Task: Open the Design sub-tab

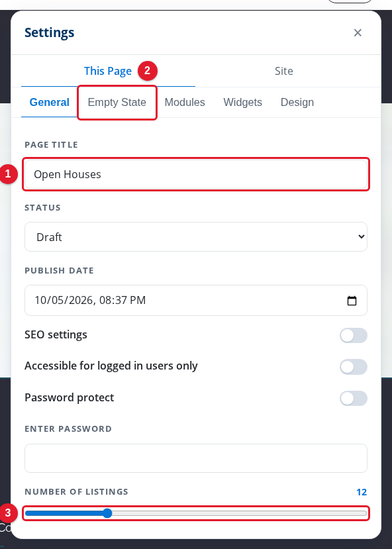Action: (297, 102)
